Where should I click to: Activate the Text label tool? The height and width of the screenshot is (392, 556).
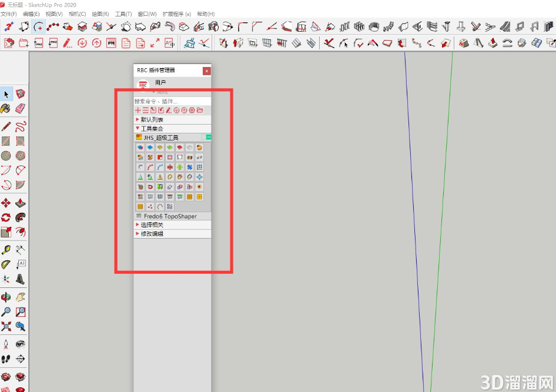21,264
